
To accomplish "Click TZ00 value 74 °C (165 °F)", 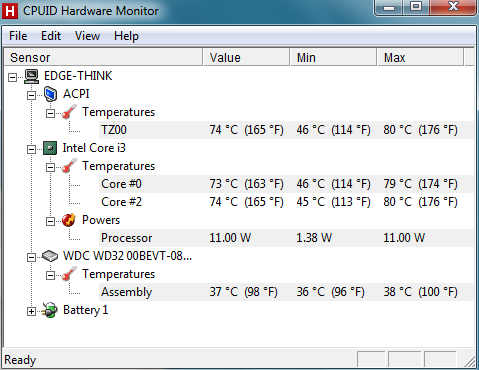I will pyautogui.click(x=246, y=130).
